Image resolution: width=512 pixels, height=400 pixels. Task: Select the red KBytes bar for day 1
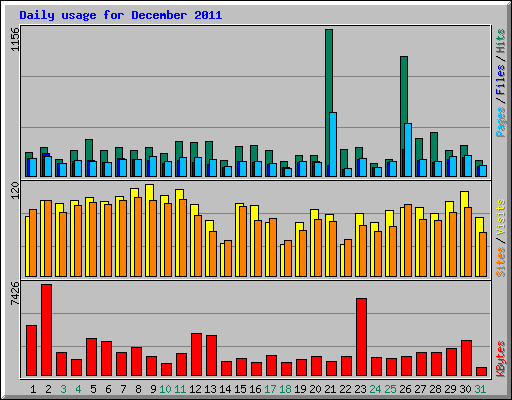tap(32, 351)
